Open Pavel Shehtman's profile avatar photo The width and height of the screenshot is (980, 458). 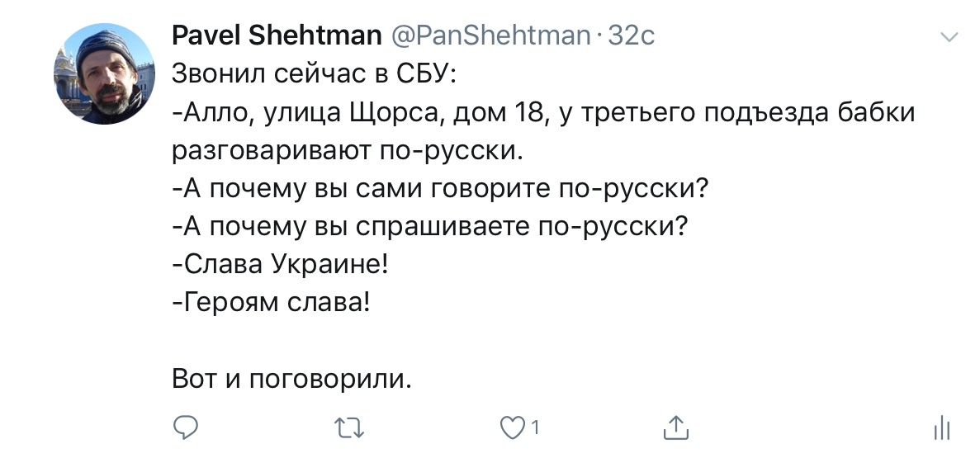tap(104, 73)
